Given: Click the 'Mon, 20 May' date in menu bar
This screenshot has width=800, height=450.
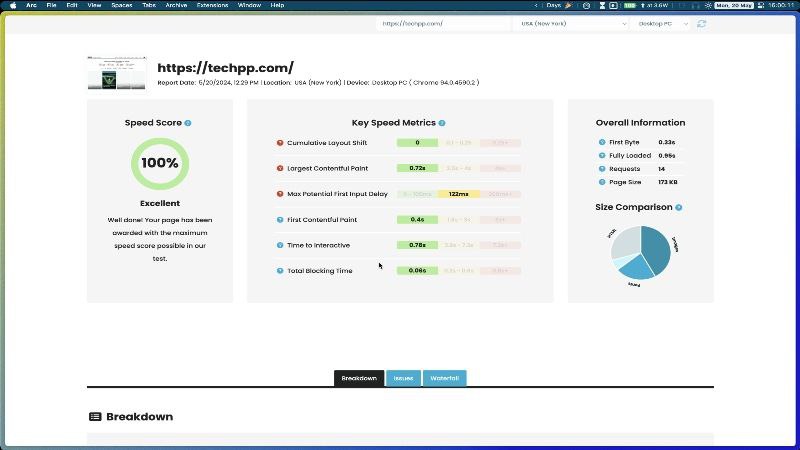Looking at the screenshot, I should 734,5.
